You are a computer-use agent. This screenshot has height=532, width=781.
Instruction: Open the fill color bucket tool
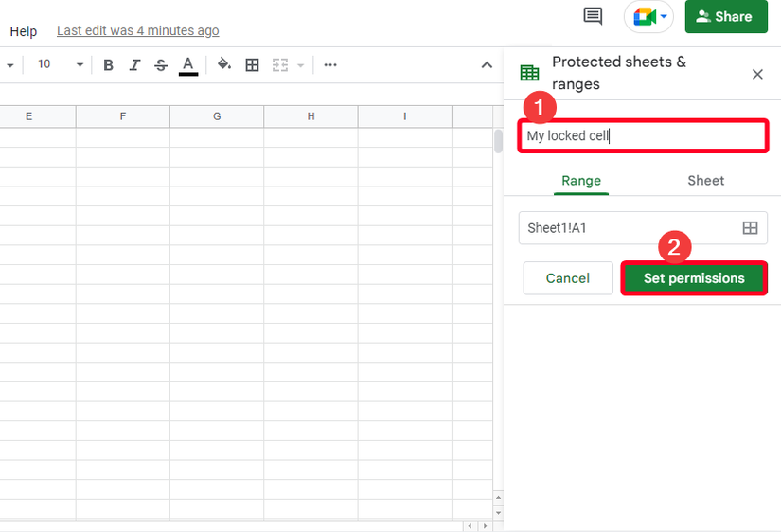[x=224, y=65]
